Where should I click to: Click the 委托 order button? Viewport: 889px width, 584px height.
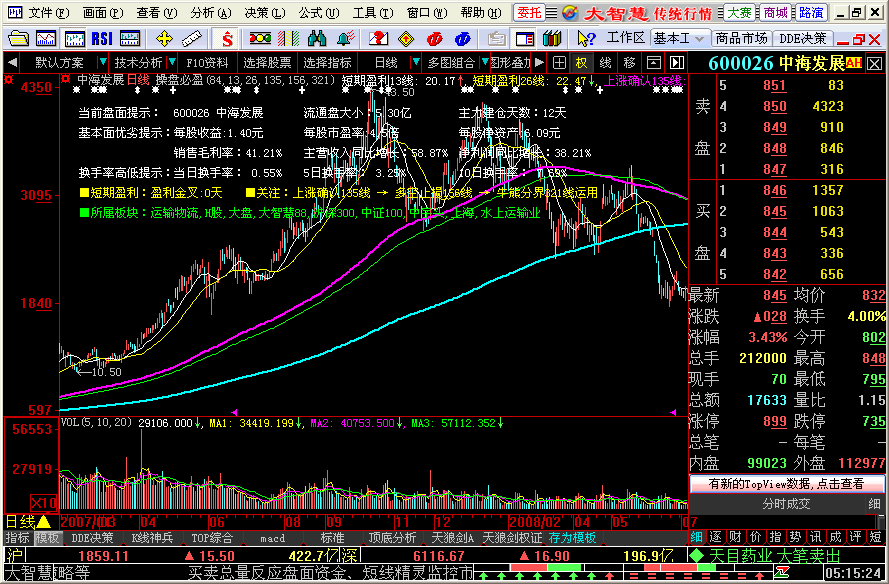[529, 12]
